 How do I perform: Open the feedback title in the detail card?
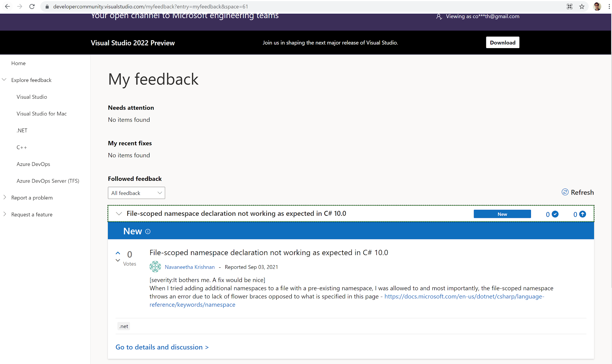(269, 253)
